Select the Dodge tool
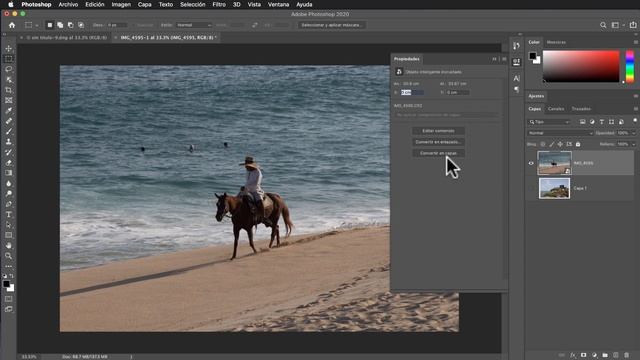The width and height of the screenshot is (640, 360). (9, 194)
